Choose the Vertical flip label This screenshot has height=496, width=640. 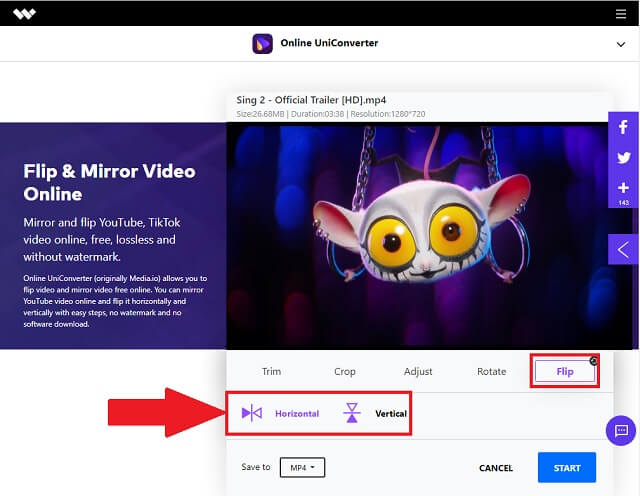(x=391, y=414)
